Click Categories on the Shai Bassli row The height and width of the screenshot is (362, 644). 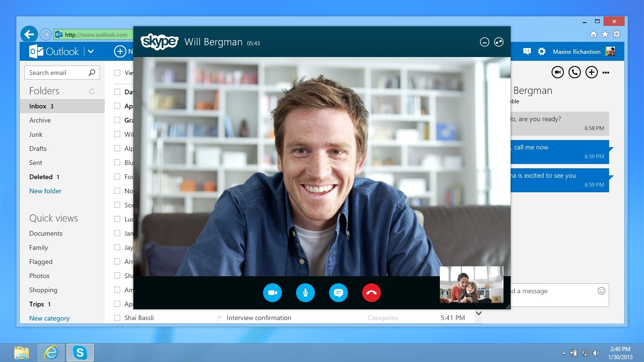[x=383, y=318]
